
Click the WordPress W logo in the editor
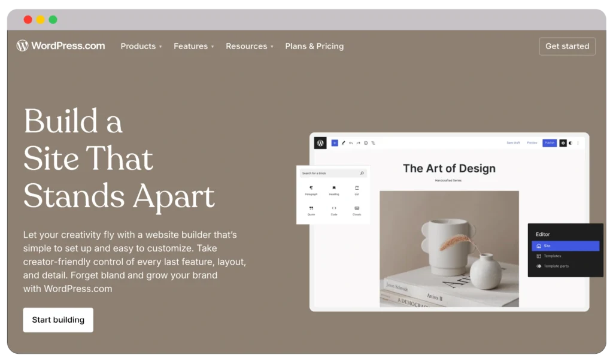320,143
